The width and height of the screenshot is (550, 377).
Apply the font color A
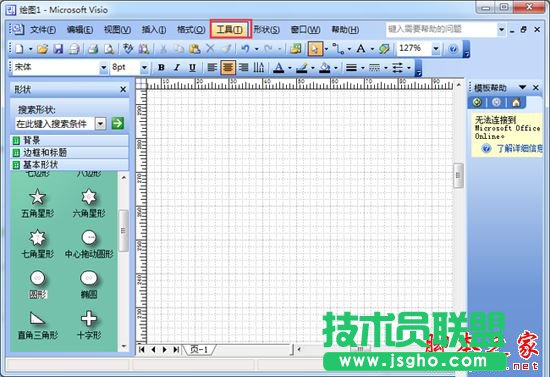(x=279, y=67)
